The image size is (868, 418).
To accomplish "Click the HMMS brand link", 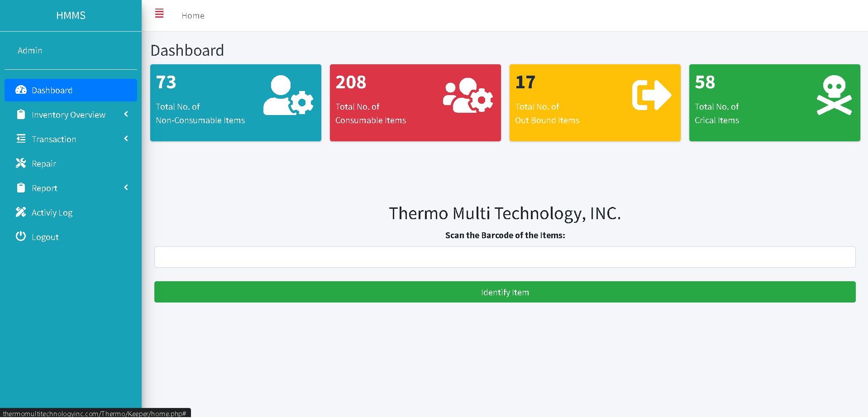I will point(71,15).
